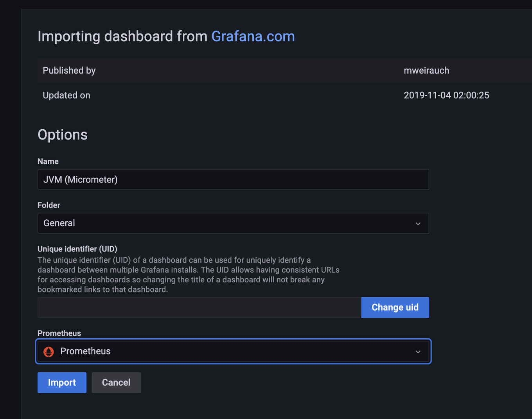532x419 pixels.
Task: Open the Grafana.com link in the heading
Action: click(x=253, y=36)
